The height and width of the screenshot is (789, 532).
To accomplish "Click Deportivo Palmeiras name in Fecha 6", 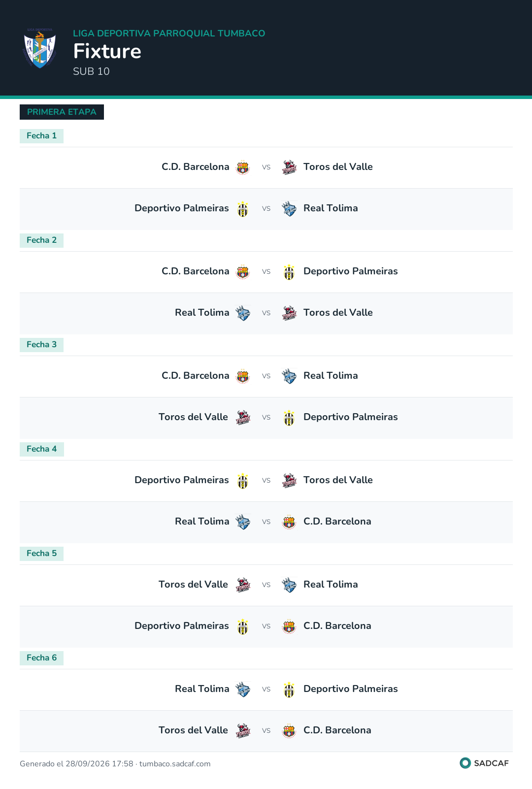I will 351,689.
